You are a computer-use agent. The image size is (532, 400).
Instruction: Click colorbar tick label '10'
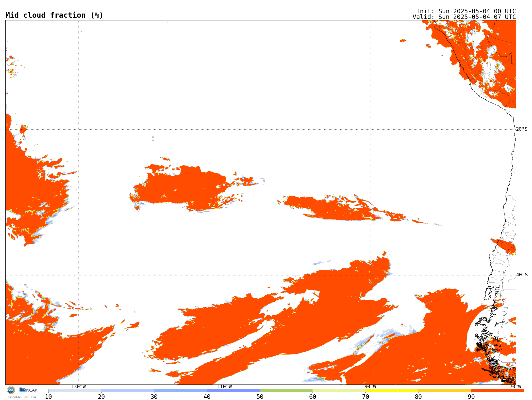click(49, 397)
